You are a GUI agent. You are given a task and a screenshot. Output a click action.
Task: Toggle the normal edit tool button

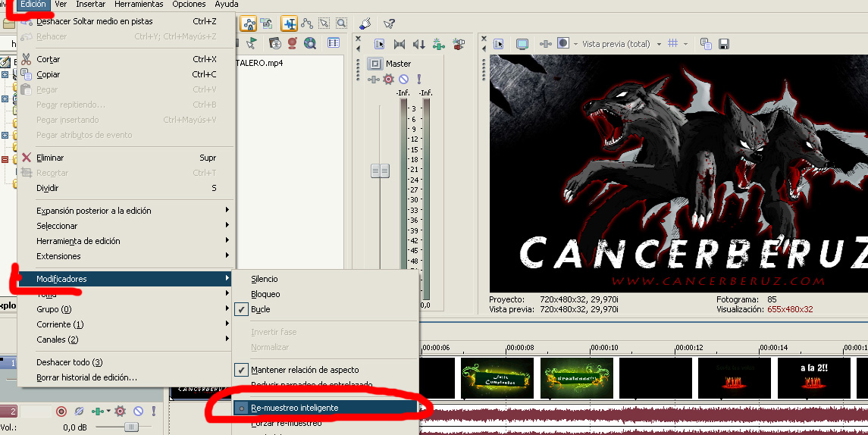click(x=289, y=23)
